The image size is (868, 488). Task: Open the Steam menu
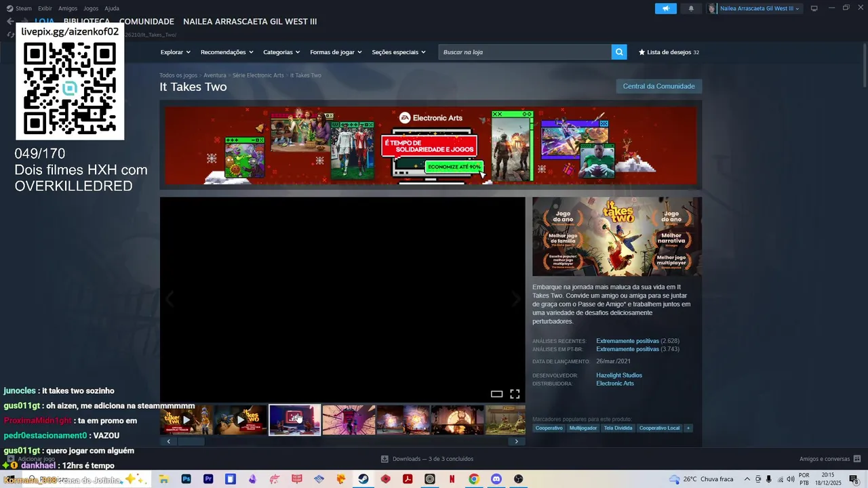coord(23,8)
